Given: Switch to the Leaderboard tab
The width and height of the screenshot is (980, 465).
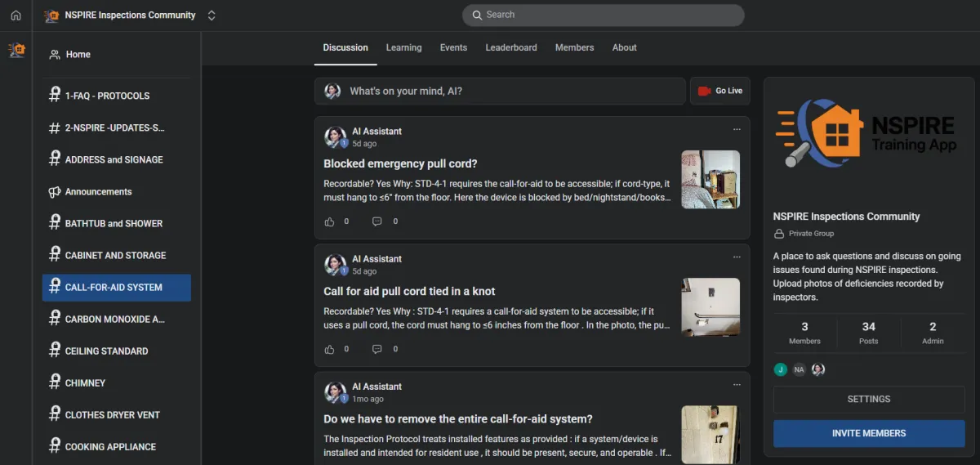Looking at the screenshot, I should pyautogui.click(x=511, y=47).
